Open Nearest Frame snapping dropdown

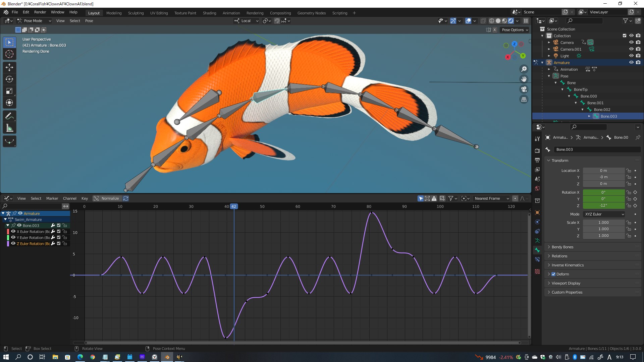(491, 198)
